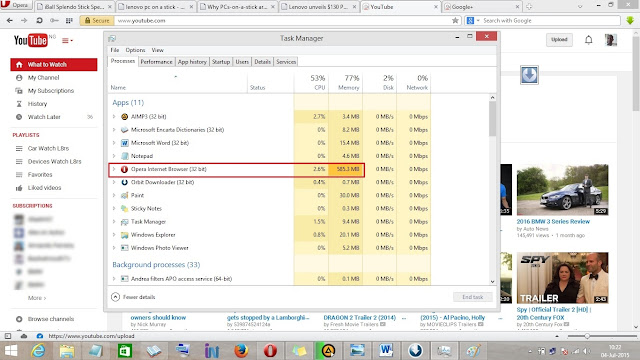Image resolution: width=640 pixels, height=360 pixels.
Task: Open AIMP player from the taskbar
Action: coord(328,351)
